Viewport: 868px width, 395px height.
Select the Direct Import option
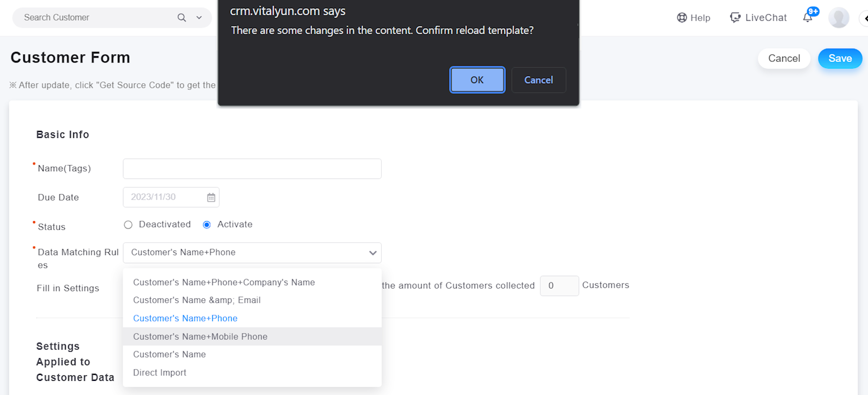[x=160, y=373]
